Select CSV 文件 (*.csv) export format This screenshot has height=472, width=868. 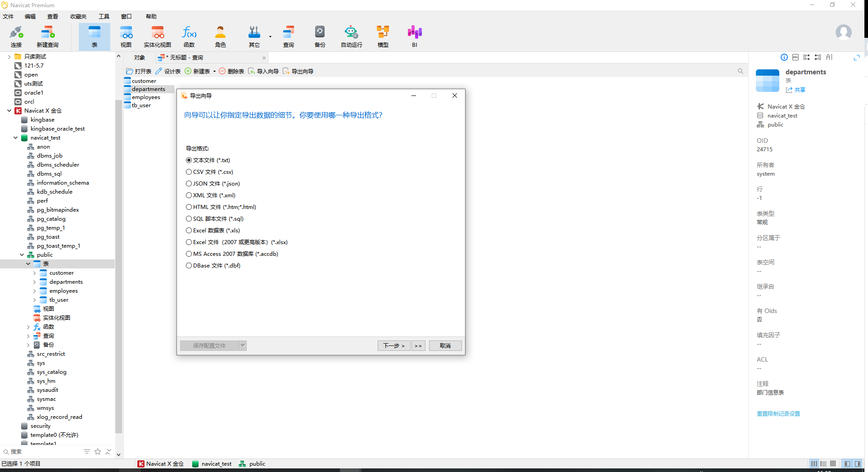point(210,172)
